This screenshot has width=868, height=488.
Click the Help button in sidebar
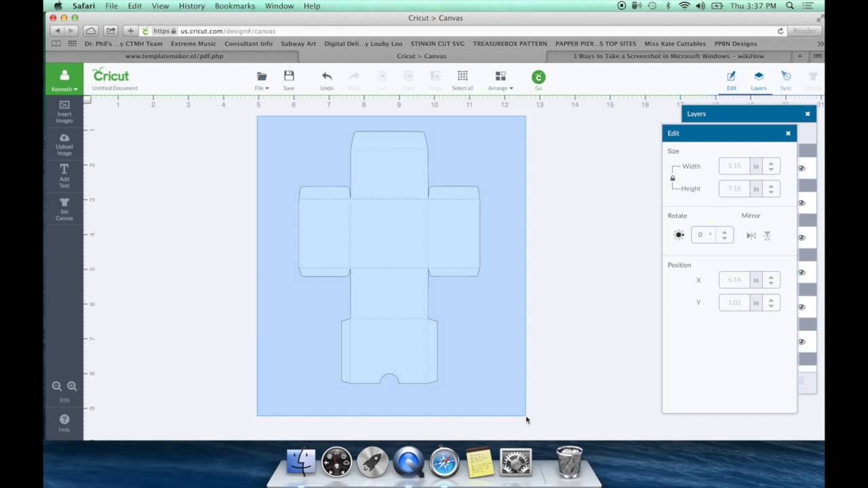click(64, 422)
